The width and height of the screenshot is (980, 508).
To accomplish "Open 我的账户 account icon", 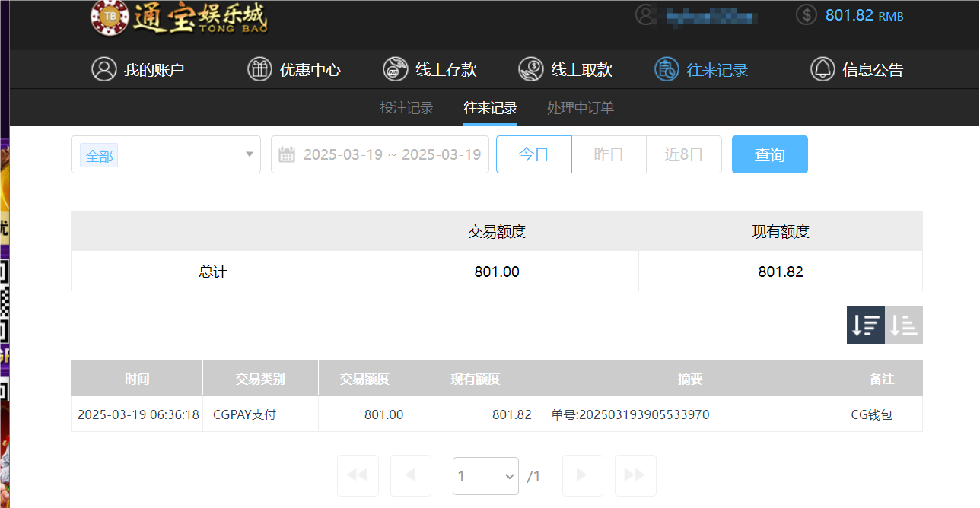I will [104, 68].
